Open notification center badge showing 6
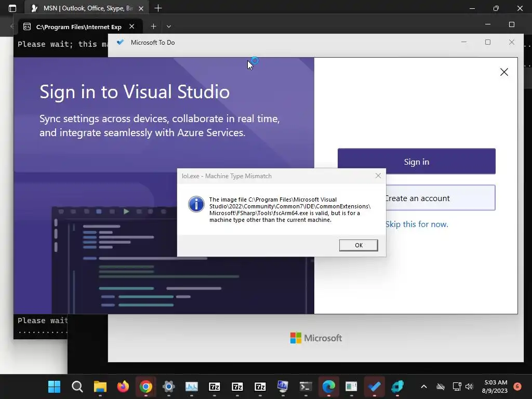The height and width of the screenshot is (399, 532). [517, 387]
